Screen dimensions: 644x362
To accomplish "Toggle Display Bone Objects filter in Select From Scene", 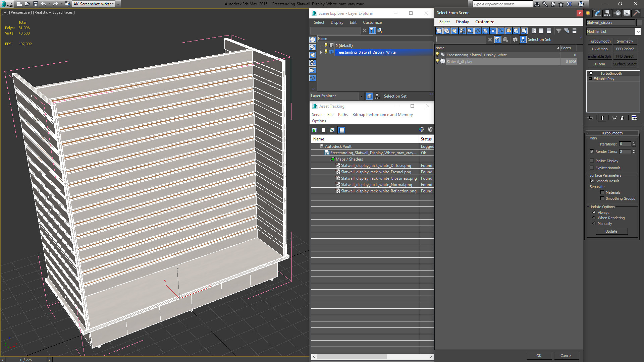I will click(501, 31).
